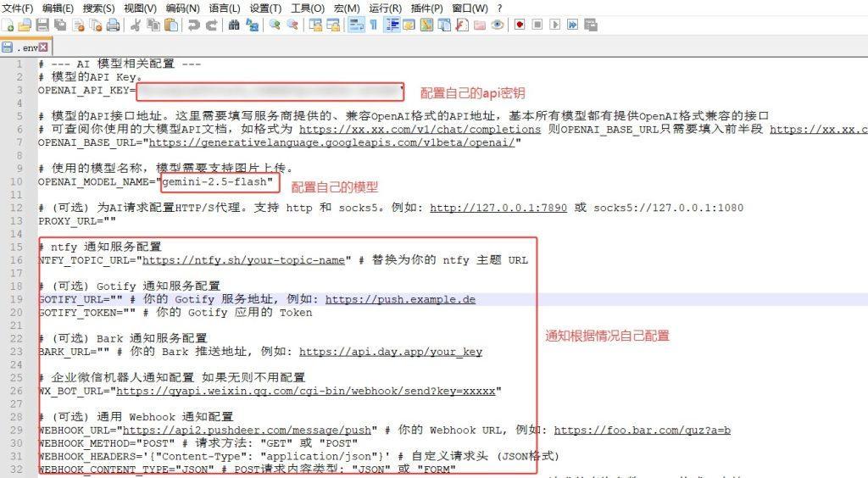Open the ? help menu
The image size is (868, 478).
point(500,8)
